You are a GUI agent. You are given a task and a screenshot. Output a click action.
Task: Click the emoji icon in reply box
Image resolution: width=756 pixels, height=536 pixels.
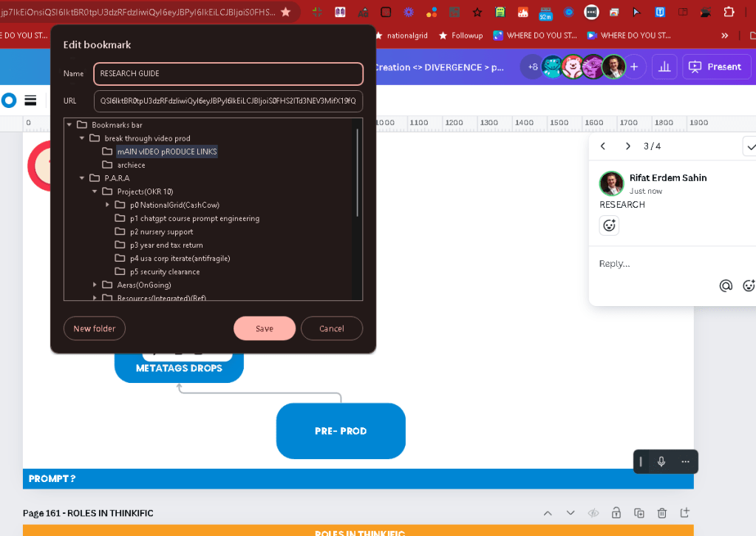tap(749, 286)
